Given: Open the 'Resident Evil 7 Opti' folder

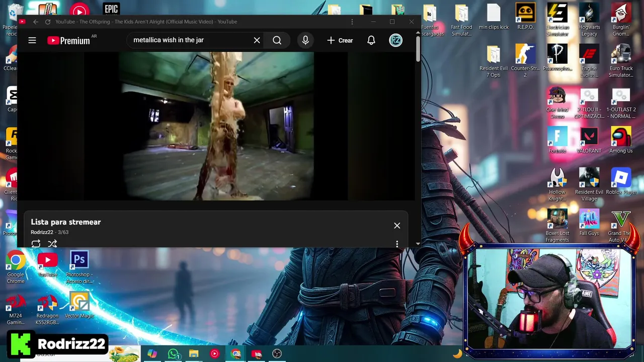Looking at the screenshot, I should [x=494, y=61].
